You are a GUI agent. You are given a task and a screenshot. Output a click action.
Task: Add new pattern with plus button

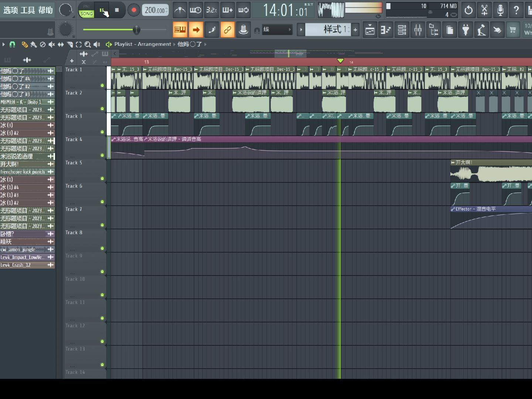(355, 30)
